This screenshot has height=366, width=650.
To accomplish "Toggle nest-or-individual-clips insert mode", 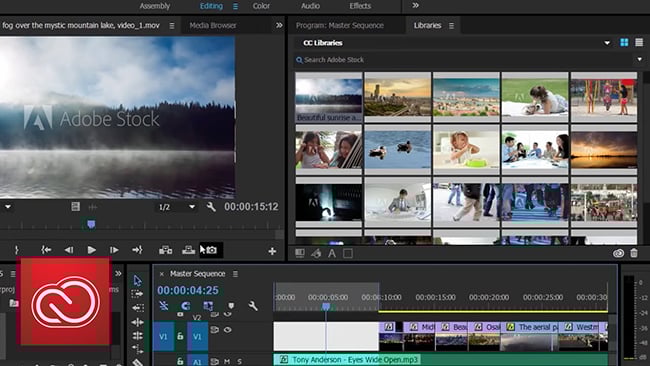I will 164,306.
